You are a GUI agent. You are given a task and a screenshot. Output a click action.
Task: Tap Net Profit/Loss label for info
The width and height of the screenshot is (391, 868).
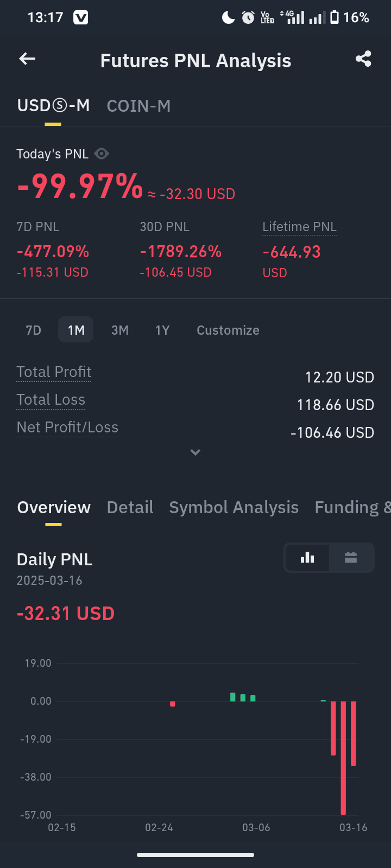pyautogui.click(x=67, y=427)
